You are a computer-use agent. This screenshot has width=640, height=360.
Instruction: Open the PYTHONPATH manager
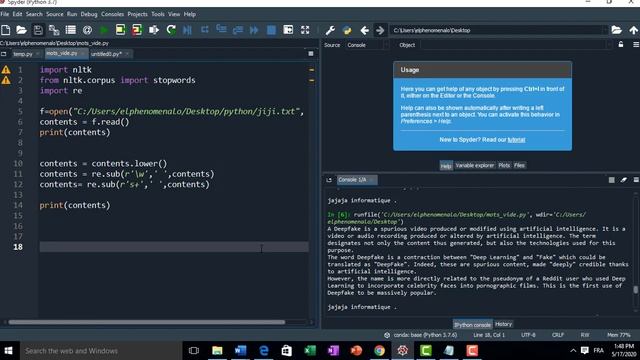(x=347, y=30)
